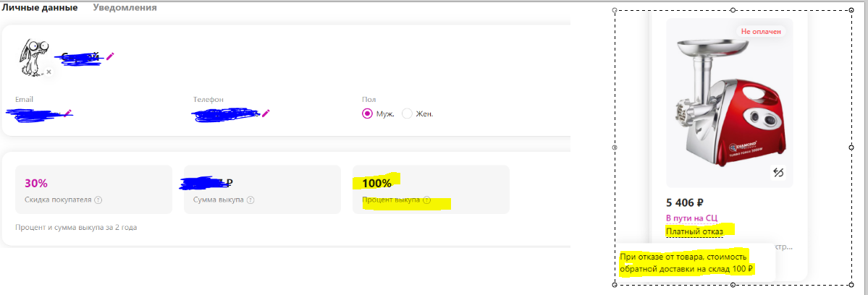
Task: Click the crossed return-arrow icon on the product image
Action: coord(778,172)
